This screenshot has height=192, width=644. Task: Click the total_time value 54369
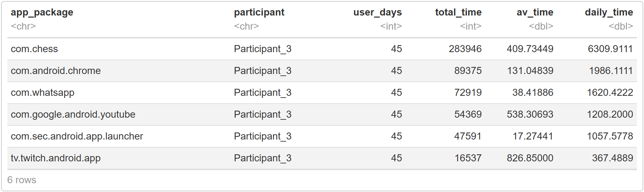(x=468, y=114)
